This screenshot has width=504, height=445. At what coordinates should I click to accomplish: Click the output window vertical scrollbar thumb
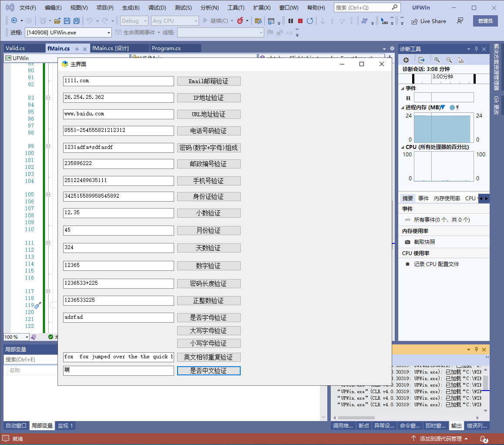[485, 383]
